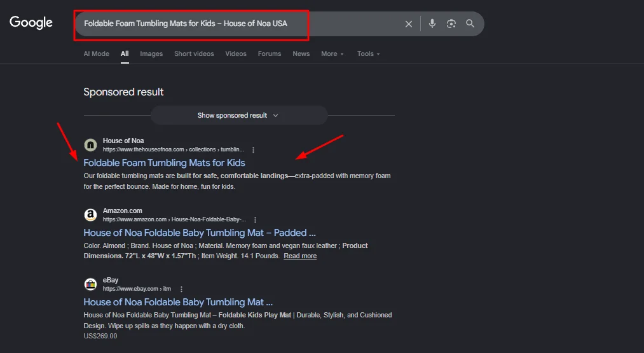Click Read more in Amazon snippet
The width and height of the screenshot is (644, 353).
point(300,256)
